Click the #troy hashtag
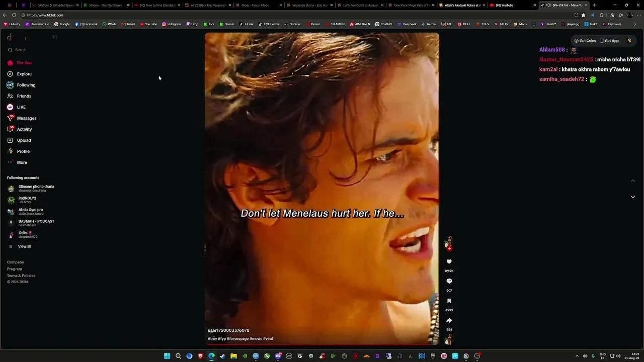Screen dimensions: 644x362 coord(212,339)
